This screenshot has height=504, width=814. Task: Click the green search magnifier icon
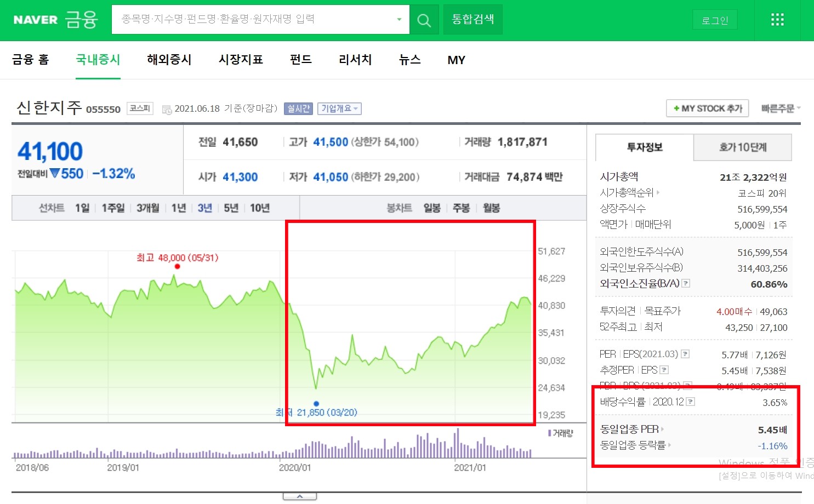click(x=424, y=19)
